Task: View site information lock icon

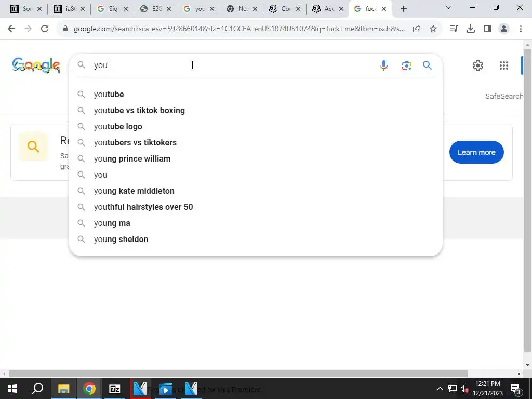Action: [65, 29]
